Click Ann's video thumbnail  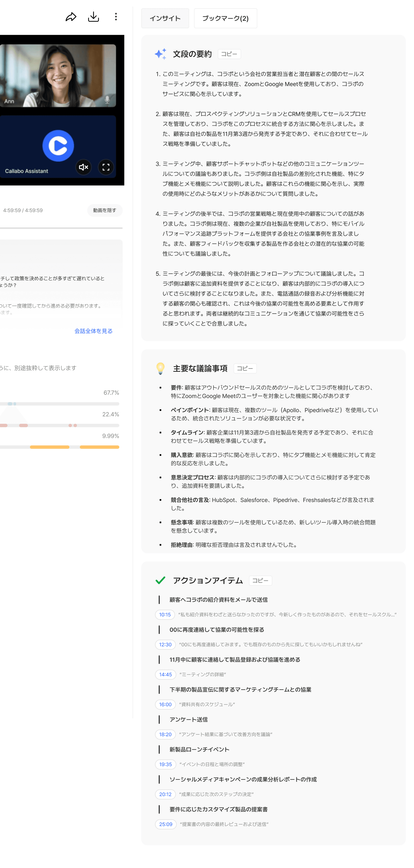point(58,75)
